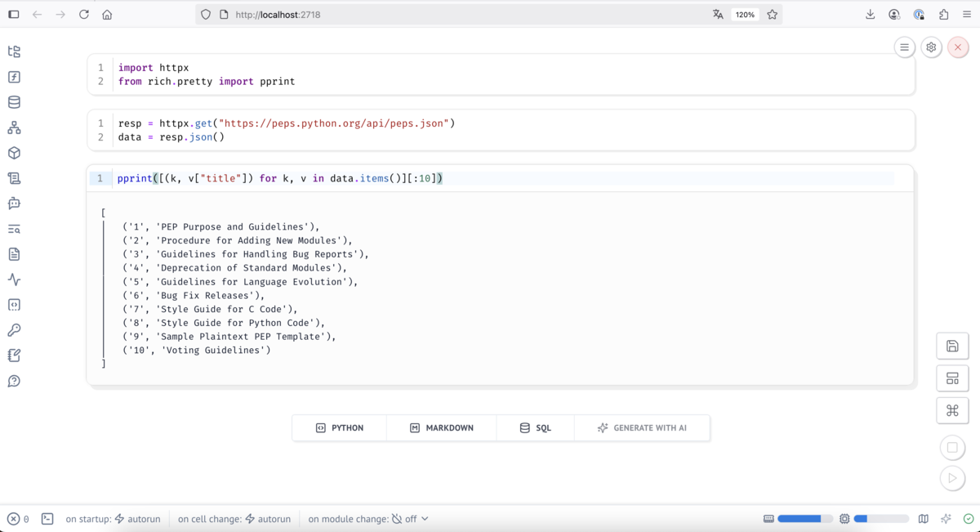Open the browser application menu
Image resolution: width=980 pixels, height=532 pixels.
pyautogui.click(x=967, y=14)
